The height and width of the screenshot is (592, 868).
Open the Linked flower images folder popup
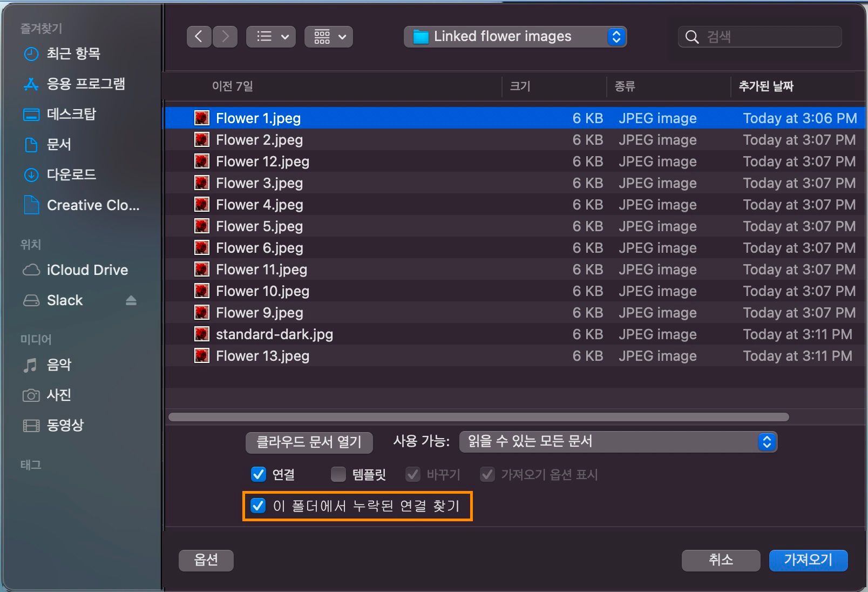516,37
